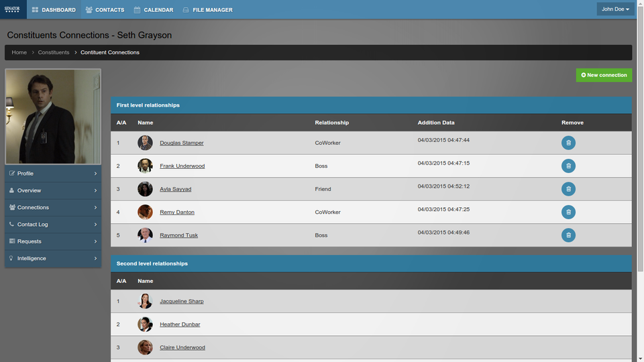Click the Relationship column header
This screenshot has width=644, height=362.
point(332,123)
